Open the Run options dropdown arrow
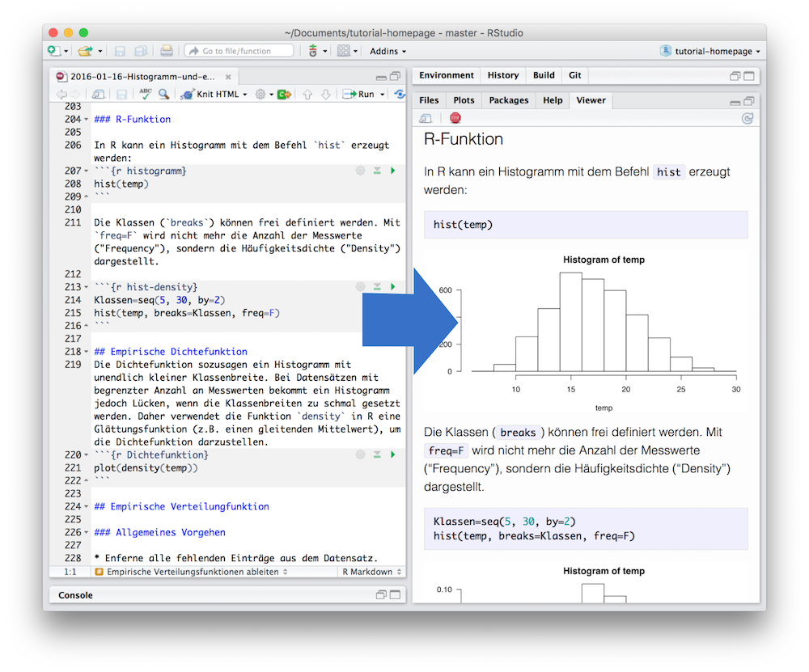This screenshot has height=672, width=809. click(383, 95)
